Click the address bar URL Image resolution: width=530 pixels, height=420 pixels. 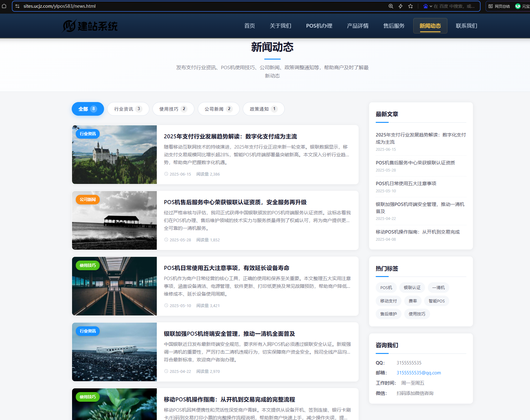click(x=60, y=6)
